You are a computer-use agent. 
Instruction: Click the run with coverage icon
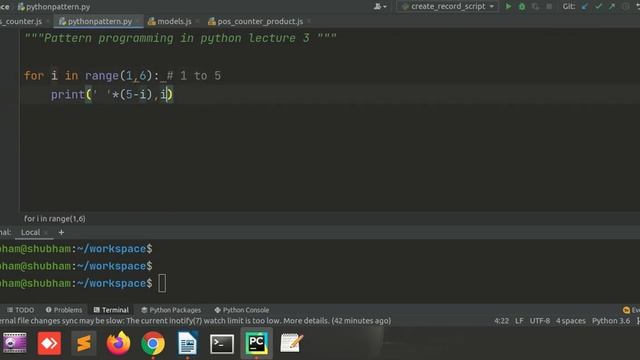click(x=536, y=7)
